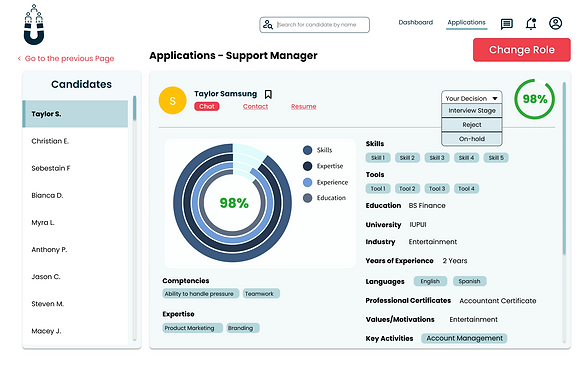Click the candidate search icon
This screenshot has width=586, height=373.
click(268, 25)
